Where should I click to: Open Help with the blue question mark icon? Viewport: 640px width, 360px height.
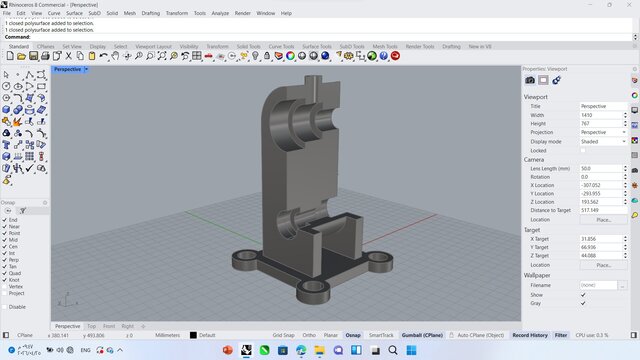click(x=383, y=56)
